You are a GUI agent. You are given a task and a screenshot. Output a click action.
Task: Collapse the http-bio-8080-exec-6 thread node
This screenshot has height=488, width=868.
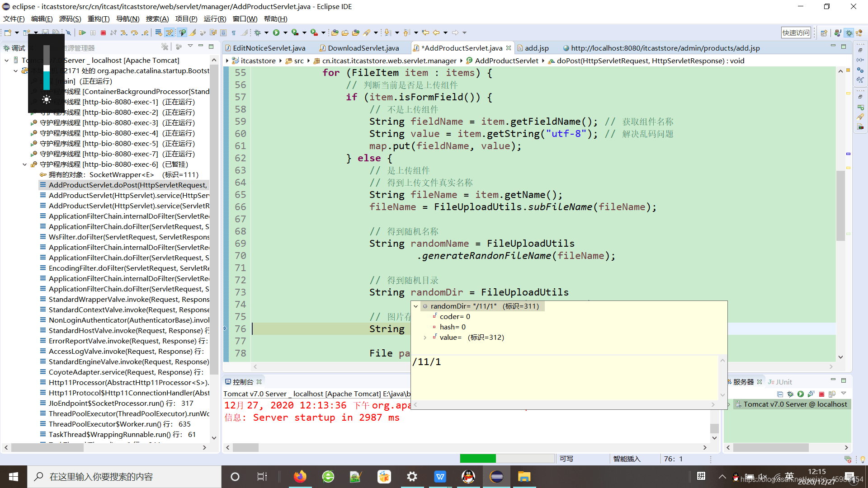(x=25, y=164)
